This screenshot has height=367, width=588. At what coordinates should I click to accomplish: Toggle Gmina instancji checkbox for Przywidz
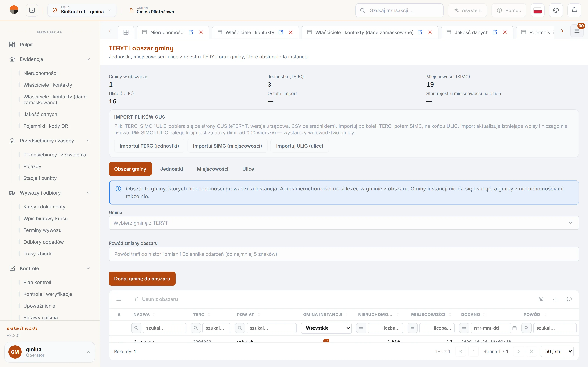326,341
